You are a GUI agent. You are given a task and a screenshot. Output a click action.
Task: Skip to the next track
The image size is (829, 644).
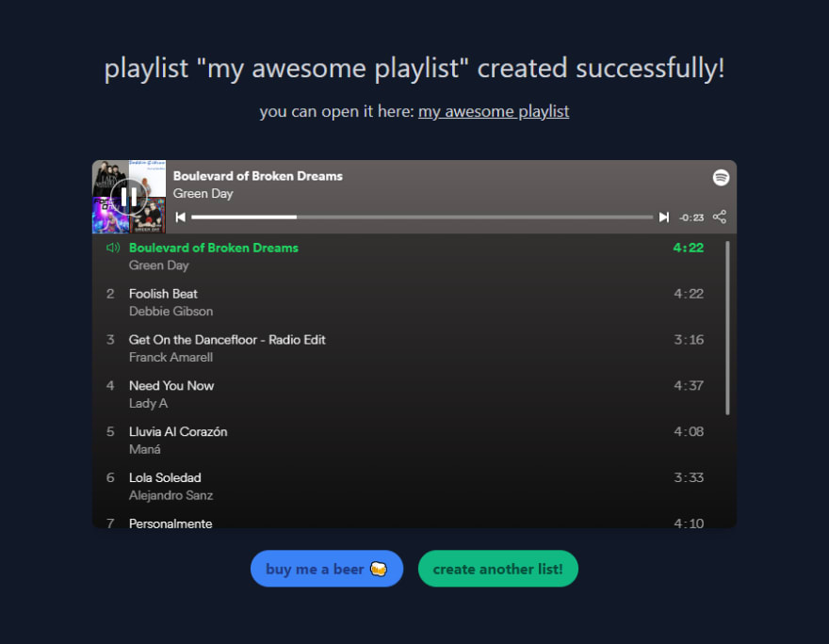coord(664,217)
